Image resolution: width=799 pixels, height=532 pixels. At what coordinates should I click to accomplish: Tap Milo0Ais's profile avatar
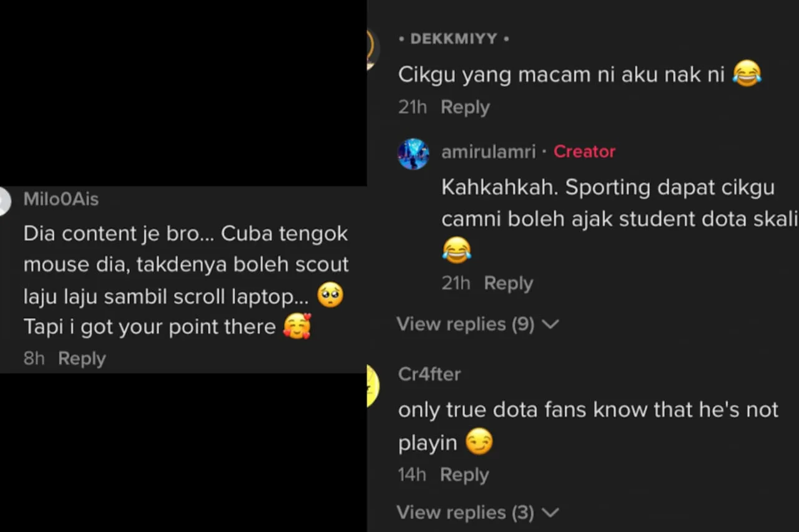point(5,201)
